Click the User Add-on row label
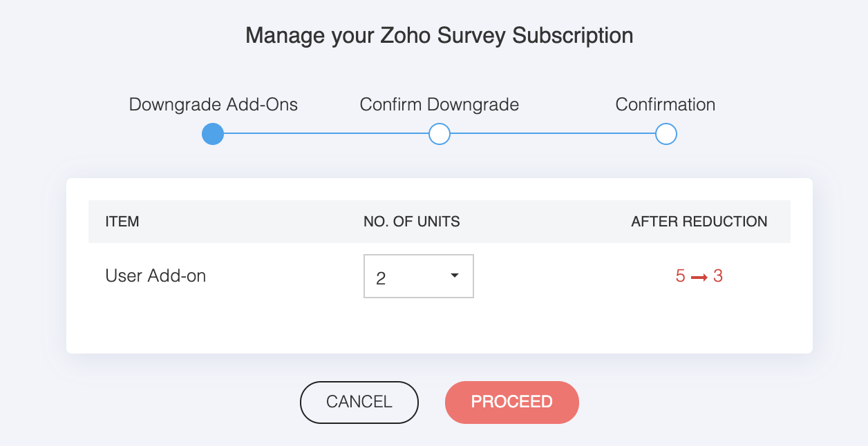This screenshot has height=446, width=868. (155, 276)
